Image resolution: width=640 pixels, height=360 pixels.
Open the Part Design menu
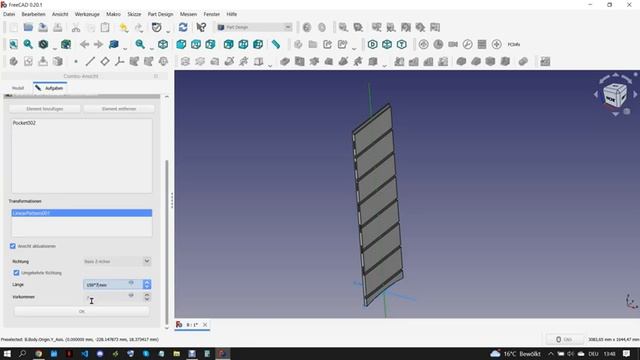pyautogui.click(x=160, y=14)
